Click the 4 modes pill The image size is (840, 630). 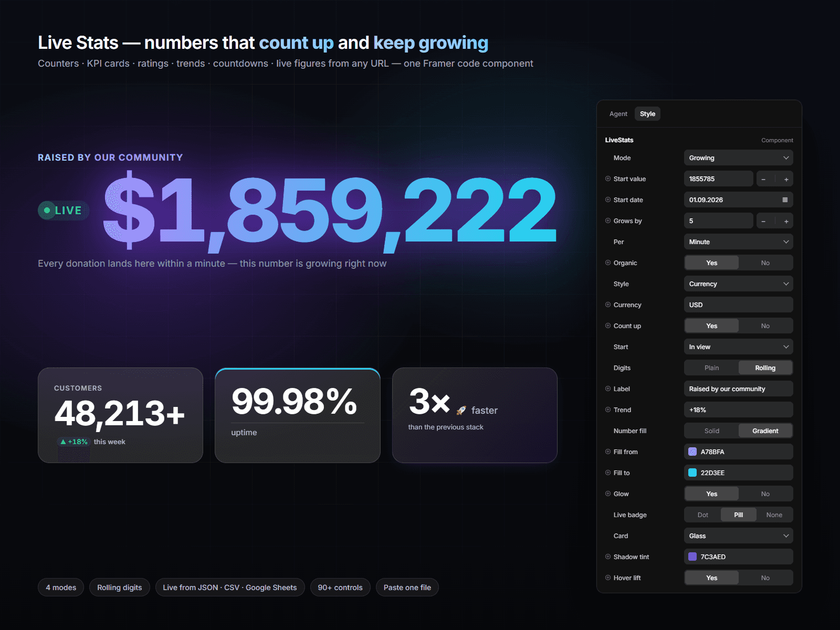tap(61, 587)
